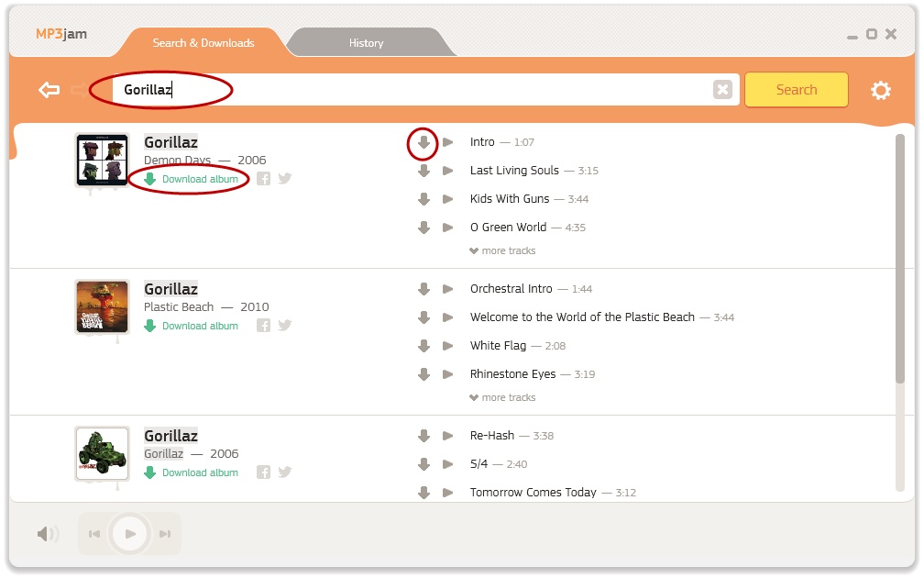Download the White Flag track
The width and height of the screenshot is (924, 578).
(423, 346)
